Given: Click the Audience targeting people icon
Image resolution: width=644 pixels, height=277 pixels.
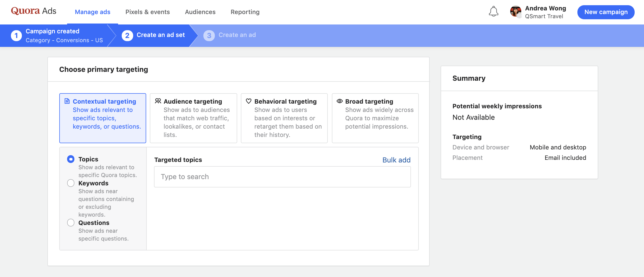Looking at the screenshot, I should pos(158,101).
